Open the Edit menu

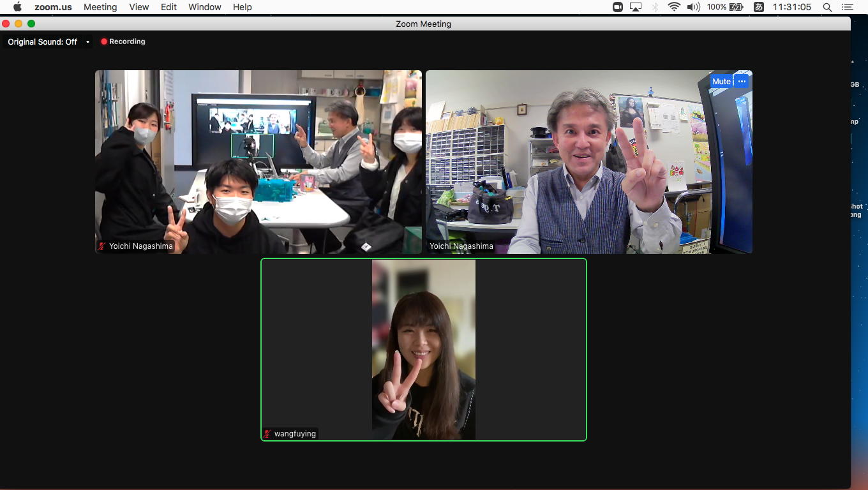pyautogui.click(x=168, y=7)
